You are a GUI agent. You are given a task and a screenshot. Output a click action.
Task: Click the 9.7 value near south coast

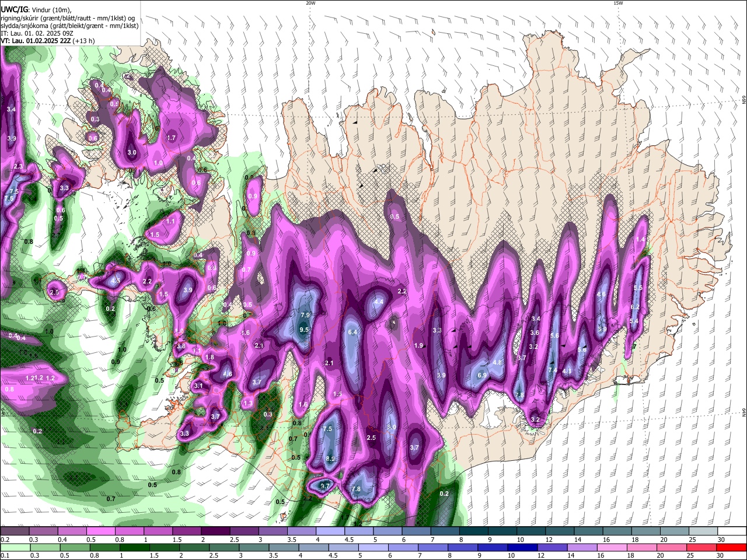coord(326,486)
